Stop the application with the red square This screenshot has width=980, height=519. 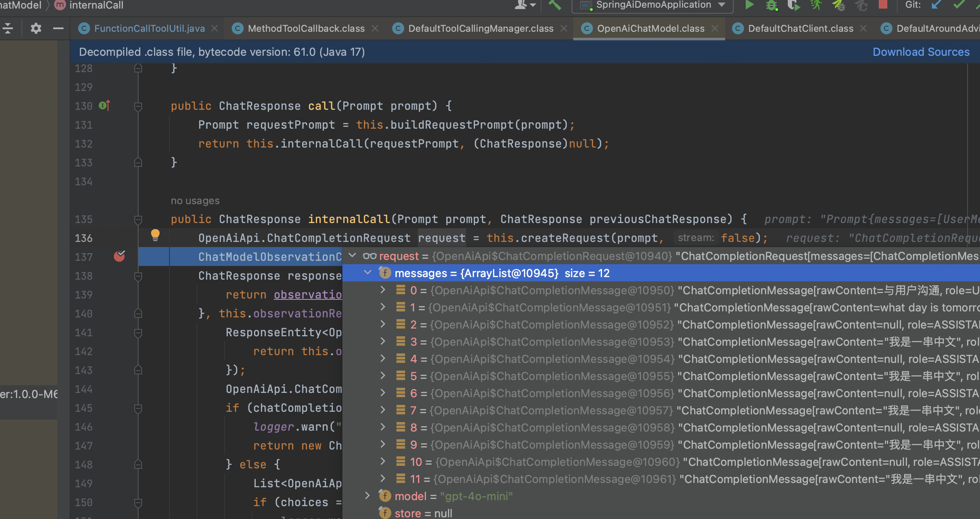pos(883,4)
